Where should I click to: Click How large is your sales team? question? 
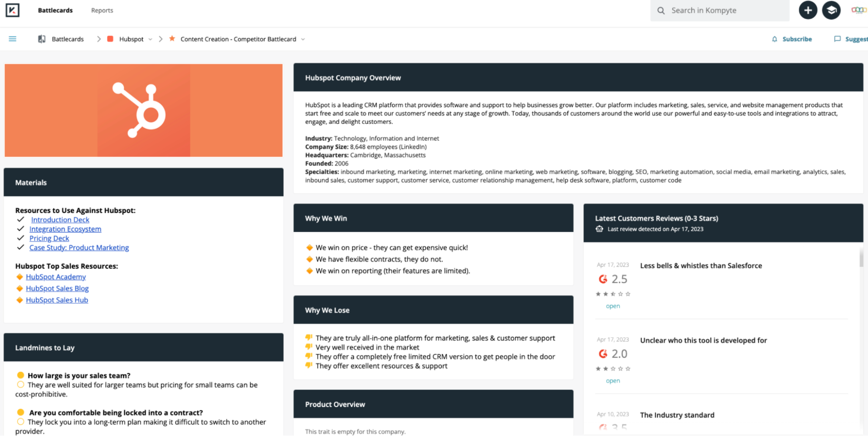coord(79,376)
